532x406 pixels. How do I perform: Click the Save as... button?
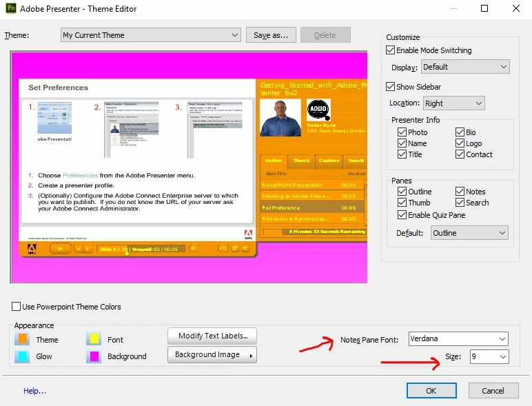tap(271, 35)
